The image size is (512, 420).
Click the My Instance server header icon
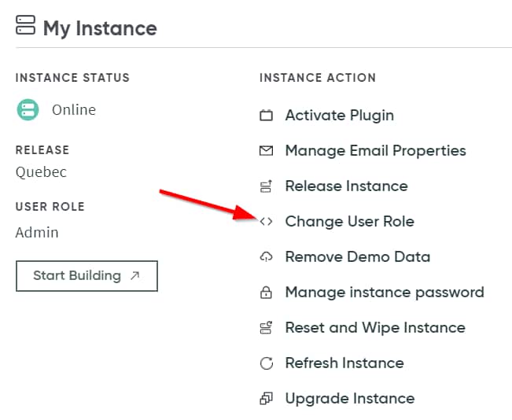click(x=25, y=26)
